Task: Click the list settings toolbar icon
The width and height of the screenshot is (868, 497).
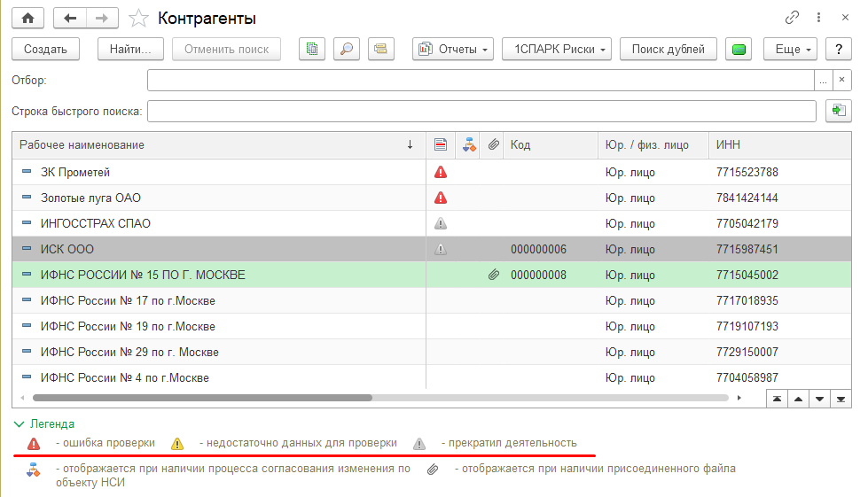Action: [381, 50]
